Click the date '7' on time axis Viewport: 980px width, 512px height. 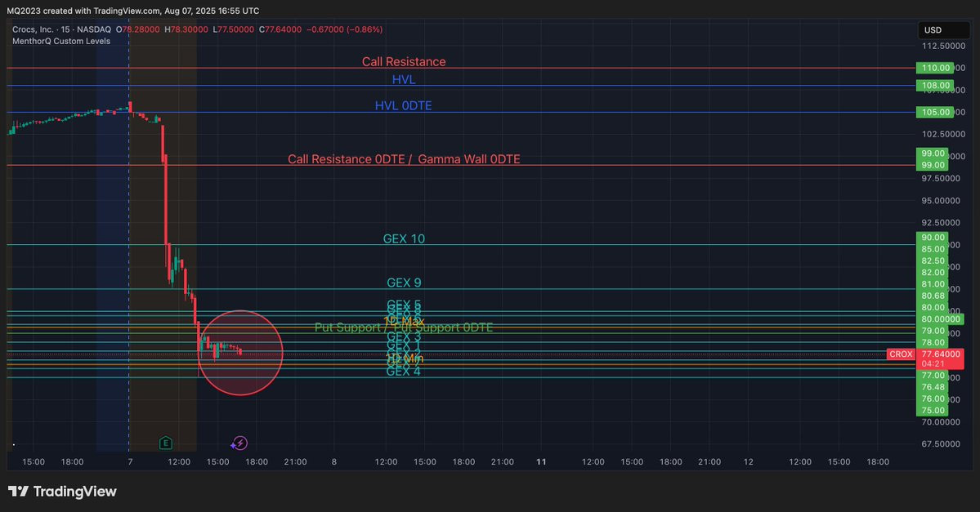[x=130, y=462]
